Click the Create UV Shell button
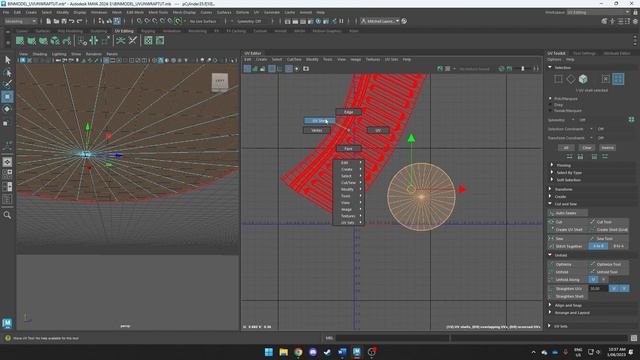 coord(568,230)
